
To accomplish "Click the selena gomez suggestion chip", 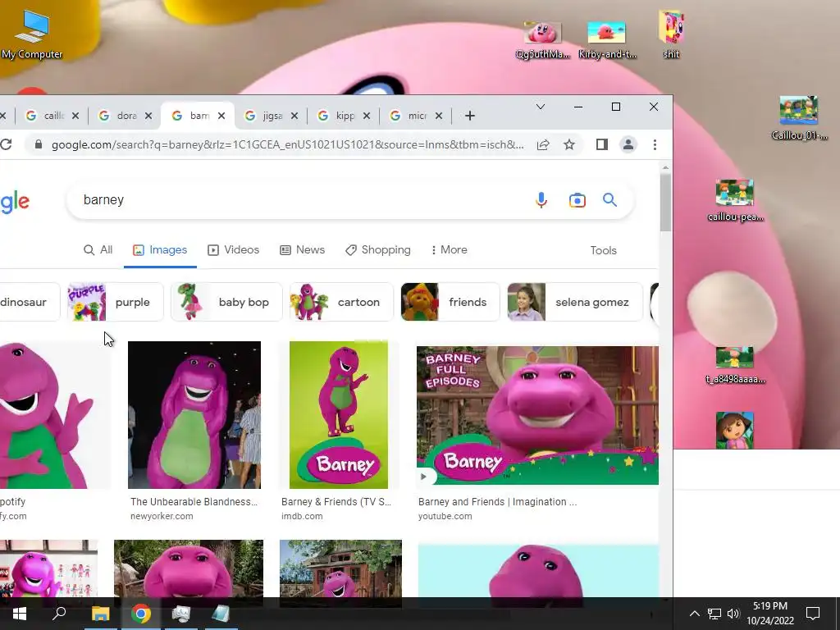I will (x=575, y=302).
